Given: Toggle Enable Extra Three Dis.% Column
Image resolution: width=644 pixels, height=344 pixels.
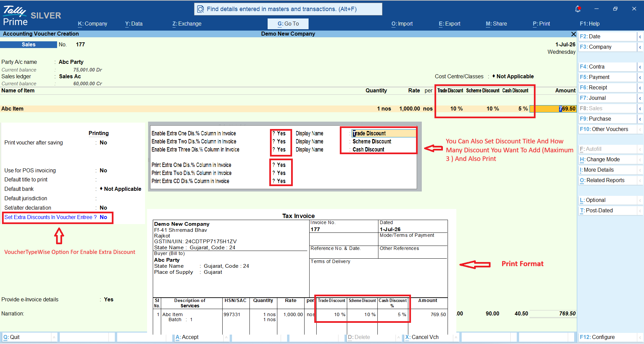Looking at the screenshot, I should tap(281, 149).
